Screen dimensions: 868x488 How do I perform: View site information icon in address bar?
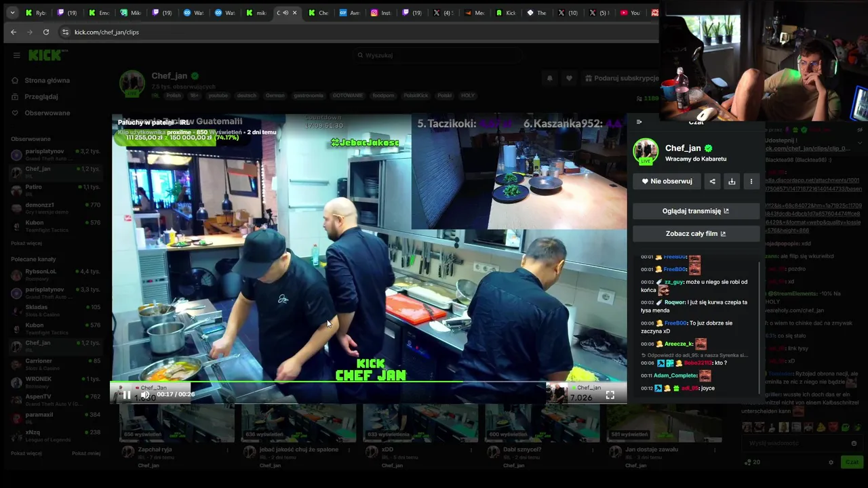pyautogui.click(x=65, y=32)
